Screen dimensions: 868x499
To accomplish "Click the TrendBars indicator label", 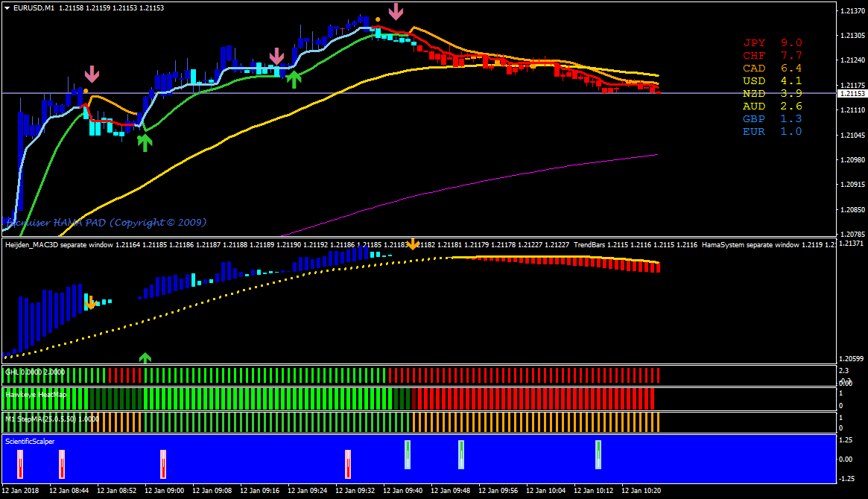I will pyautogui.click(x=589, y=244).
